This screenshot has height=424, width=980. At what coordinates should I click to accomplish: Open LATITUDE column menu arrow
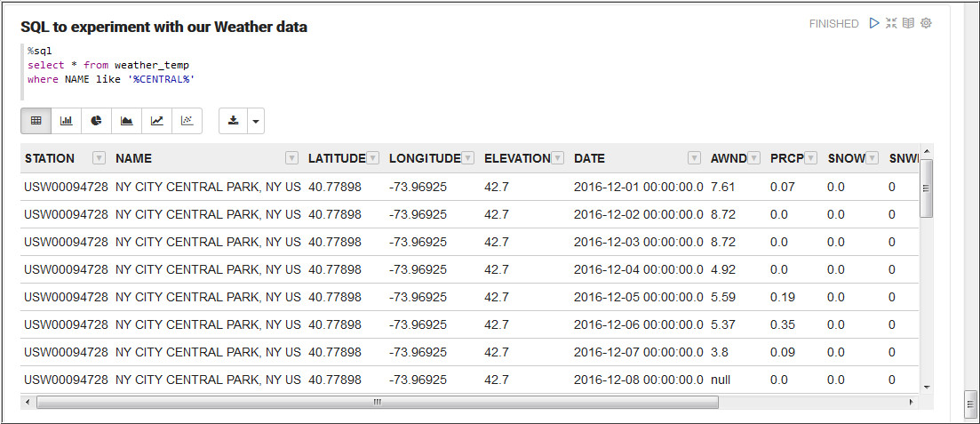coord(372,158)
